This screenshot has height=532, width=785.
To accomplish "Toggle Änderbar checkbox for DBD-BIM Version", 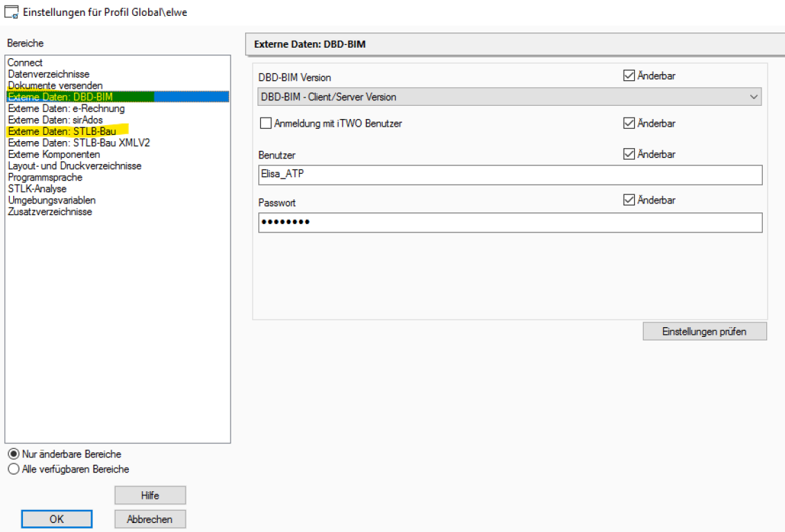I will (x=629, y=76).
